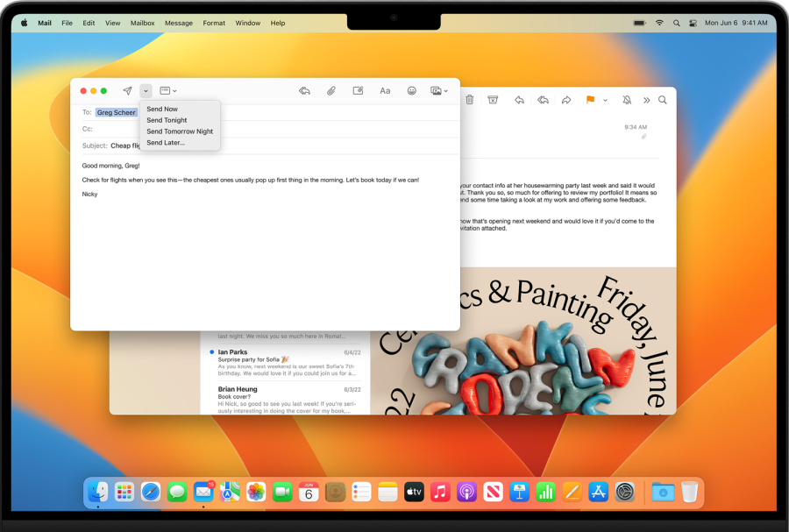The height and width of the screenshot is (532, 789).
Task: Click the Wi-Fi status icon
Action: pos(659,23)
